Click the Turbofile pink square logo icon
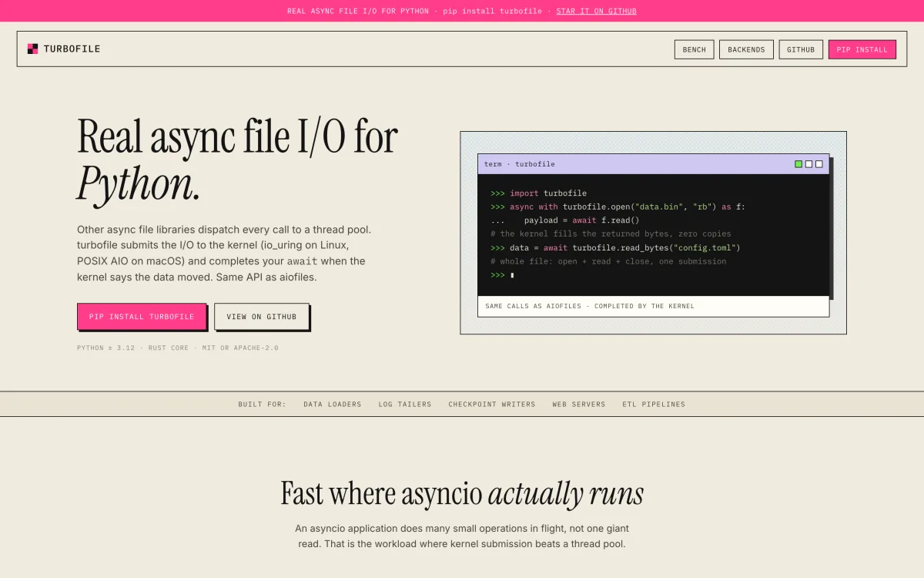924x578 pixels. tap(32, 49)
